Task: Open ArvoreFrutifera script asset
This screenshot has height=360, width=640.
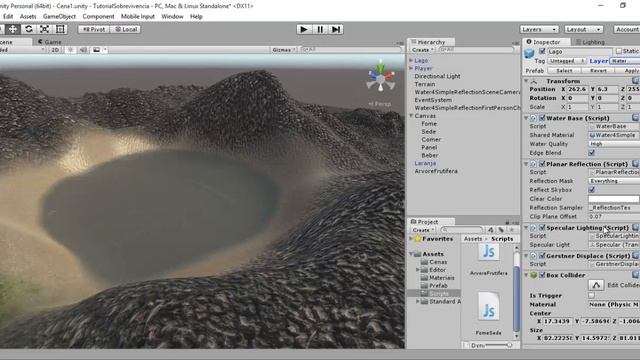Action: tap(489, 260)
